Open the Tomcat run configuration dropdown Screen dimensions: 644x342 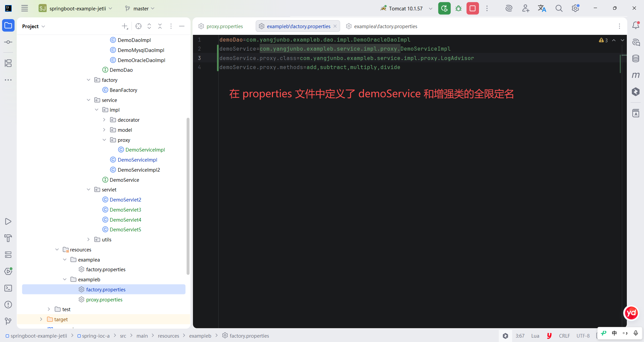coord(431,9)
